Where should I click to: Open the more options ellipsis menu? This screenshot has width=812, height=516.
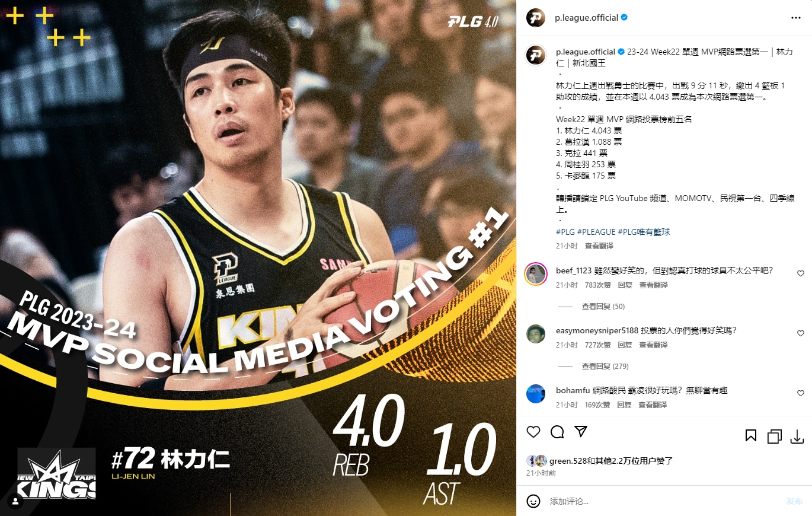tap(796, 18)
